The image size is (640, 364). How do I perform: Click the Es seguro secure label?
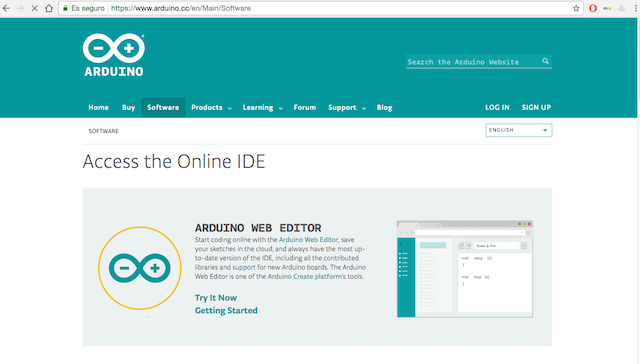point(88,8)
